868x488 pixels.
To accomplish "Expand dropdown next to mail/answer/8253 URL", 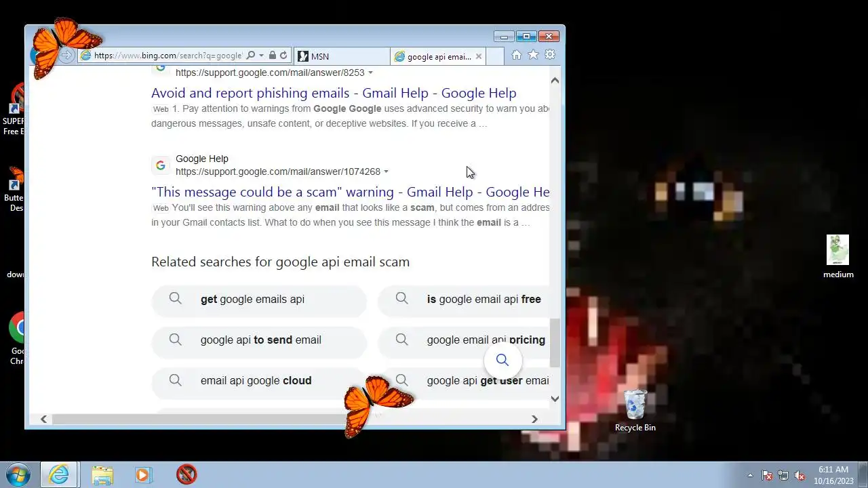I will point(370,73).
